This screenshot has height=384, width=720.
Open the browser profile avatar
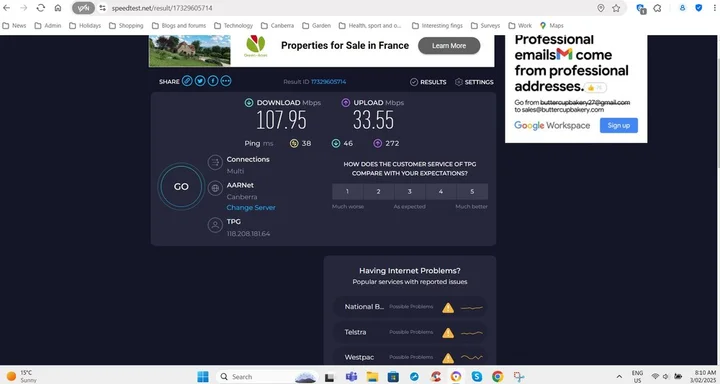682,8
